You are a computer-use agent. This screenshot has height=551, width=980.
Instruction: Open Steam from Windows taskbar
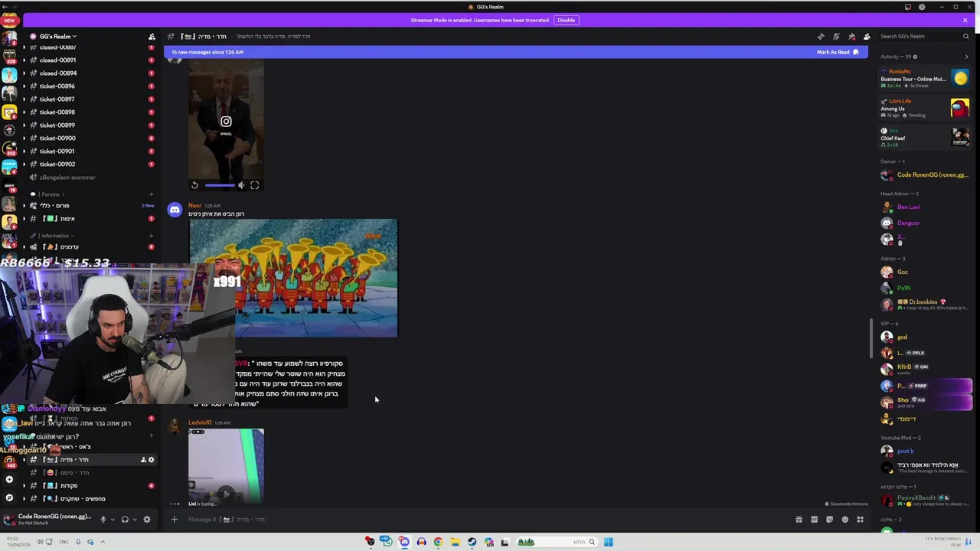472,542
